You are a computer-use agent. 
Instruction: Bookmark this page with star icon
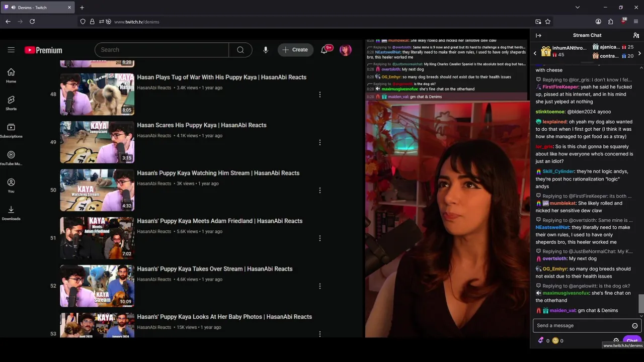coord(548,22)
